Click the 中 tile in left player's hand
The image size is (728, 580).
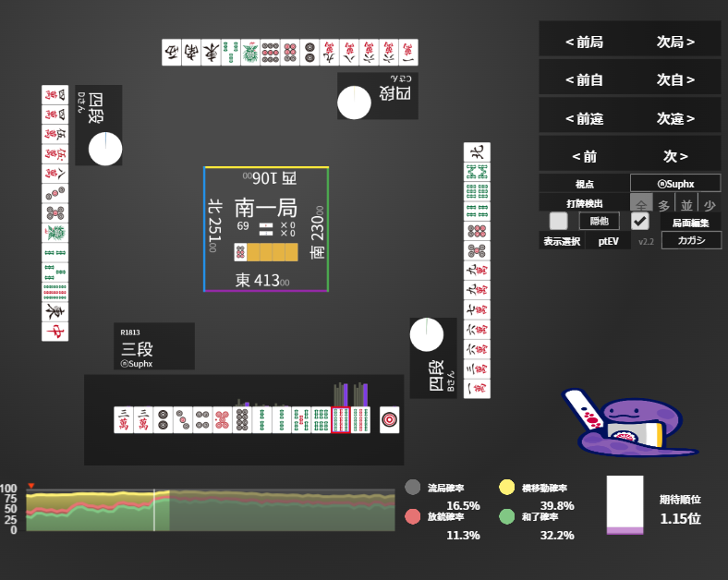[x=55, y=332]
